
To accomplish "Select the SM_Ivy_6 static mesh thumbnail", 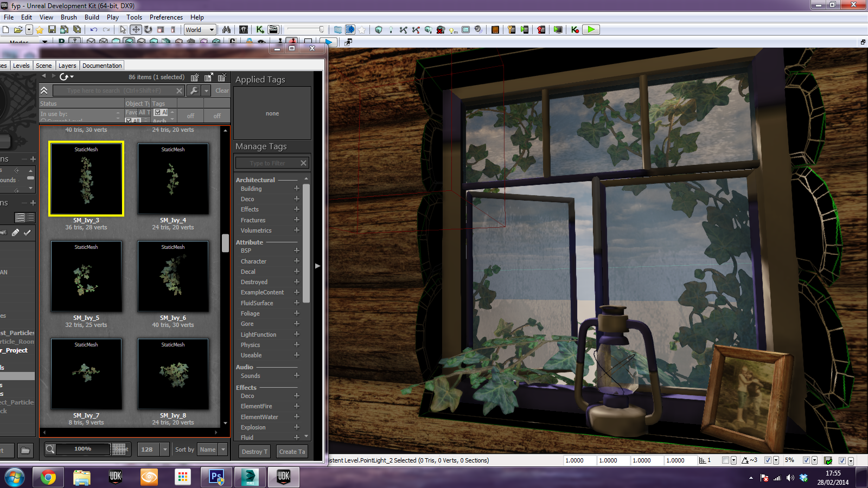I will [173, 277].
